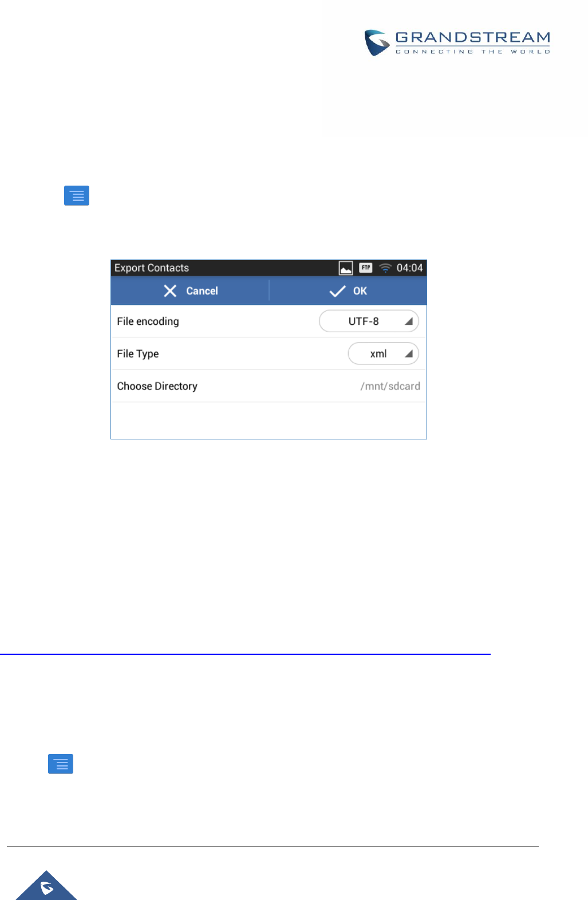
Task: Click the X icon beside Cancel
Action: (x=170, y=291)
